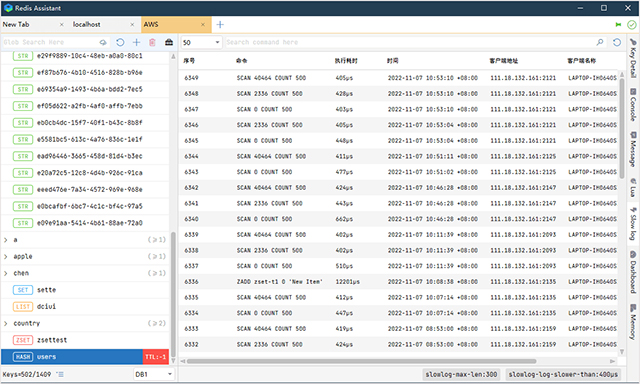Select key e09e91aa-5414-4b61-88ae-72a0
The height and width of the screenshot is (384, 640).
pyautogui.click(x=85, y=223)
